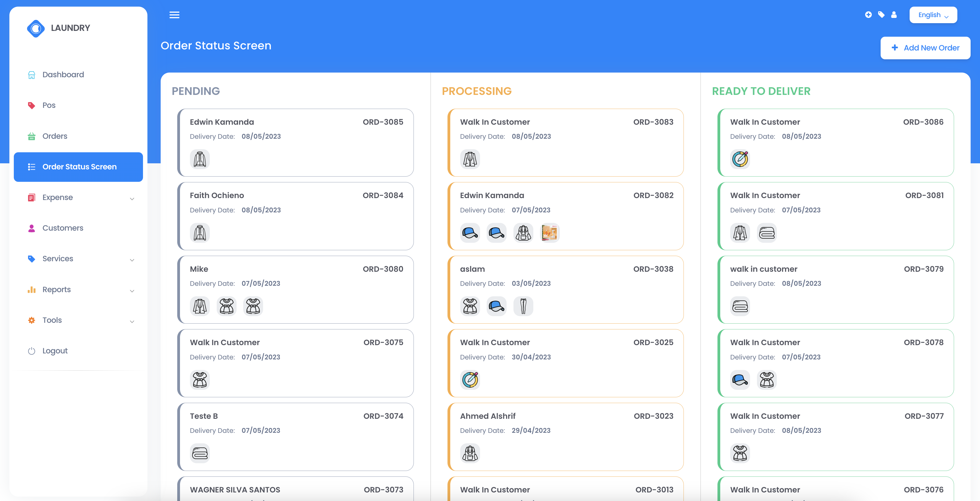Click the blazer icon in ORD-3080 card

pos(200,306)
